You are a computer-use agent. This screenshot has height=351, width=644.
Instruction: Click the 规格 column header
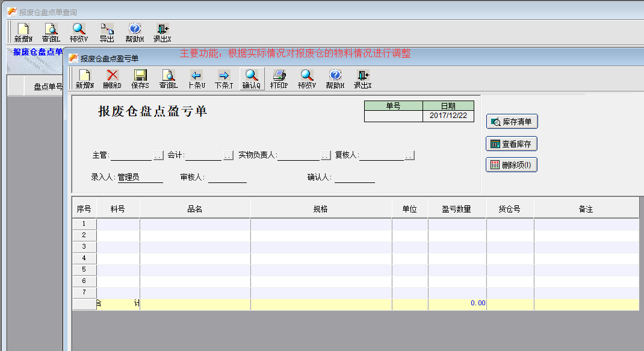(x=321, y=209)
